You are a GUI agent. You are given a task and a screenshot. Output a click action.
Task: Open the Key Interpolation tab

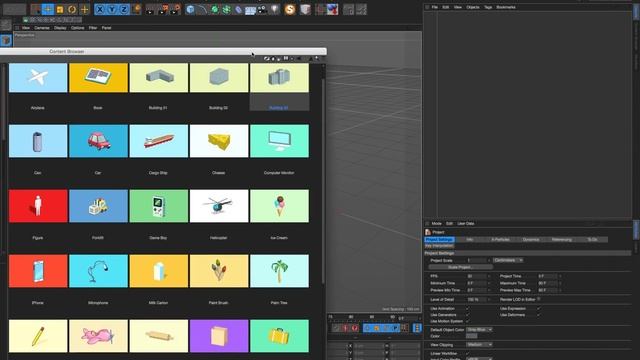point(439,246)
